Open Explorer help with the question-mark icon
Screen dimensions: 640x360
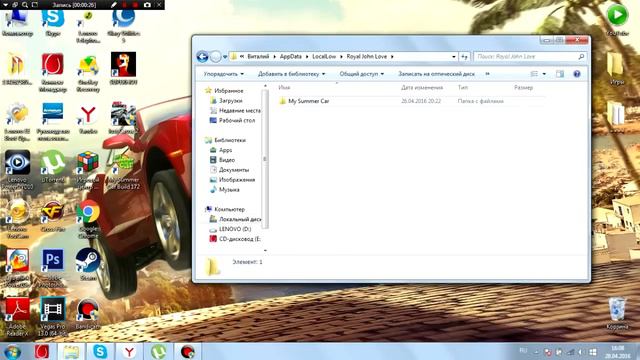[577, 74]
